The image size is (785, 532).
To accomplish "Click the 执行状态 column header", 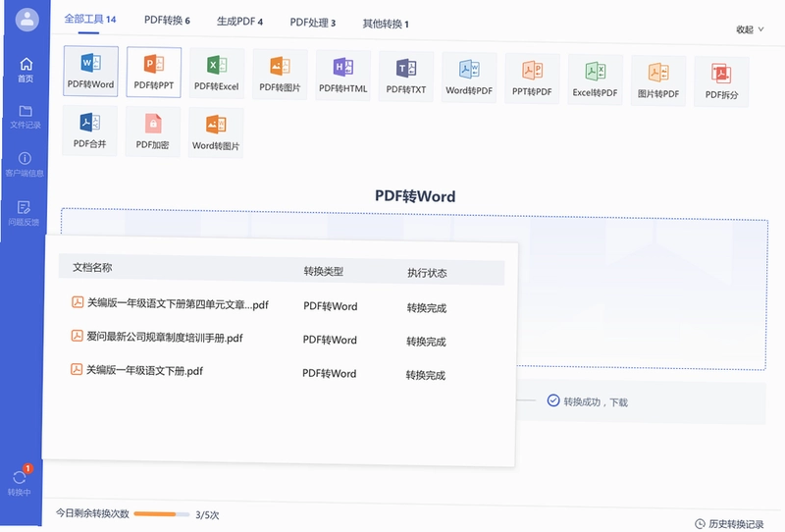I will pos(427,273).
